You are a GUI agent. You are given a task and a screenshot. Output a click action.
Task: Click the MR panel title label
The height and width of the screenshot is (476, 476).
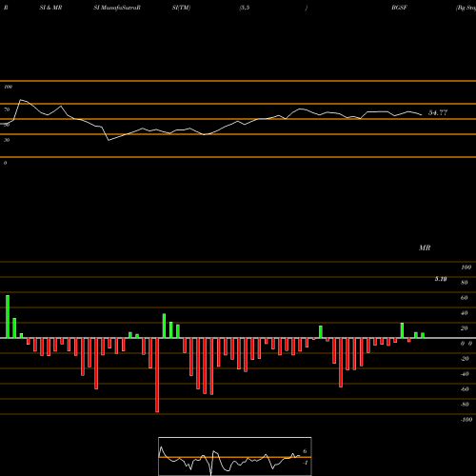point(425,248)
